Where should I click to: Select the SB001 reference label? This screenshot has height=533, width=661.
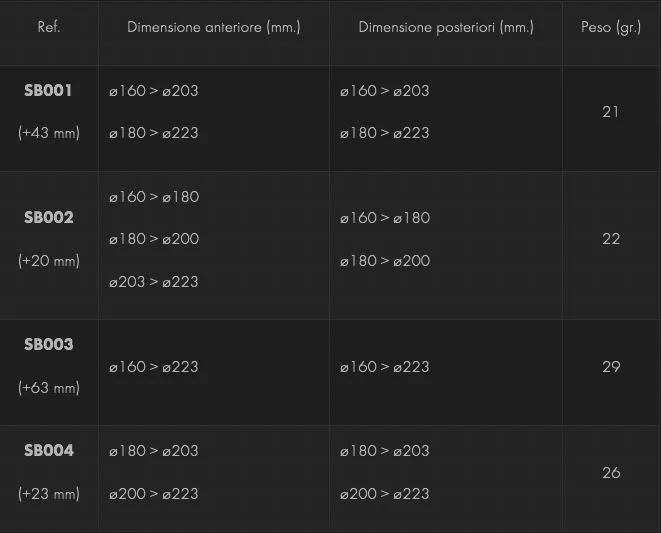point(48,91)
